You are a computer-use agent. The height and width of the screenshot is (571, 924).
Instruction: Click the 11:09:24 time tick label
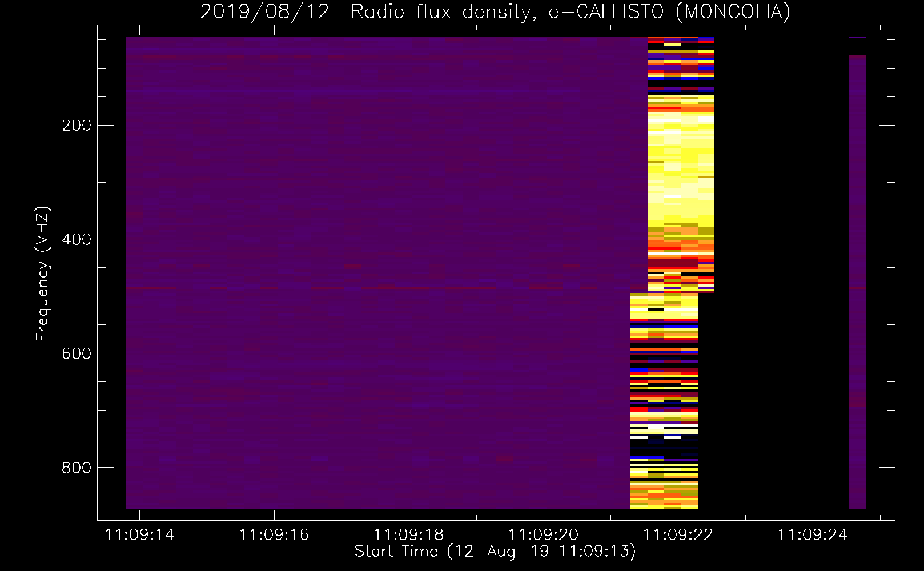click(813, 535)
